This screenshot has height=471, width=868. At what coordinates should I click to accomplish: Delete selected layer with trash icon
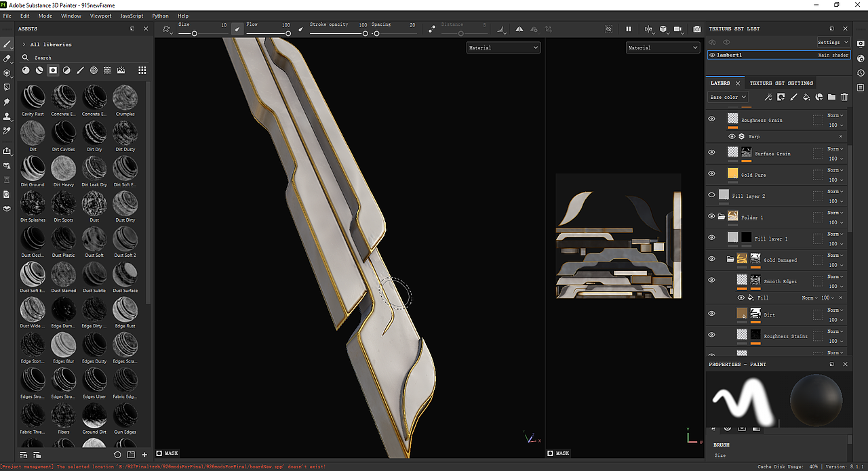click(844, 97)
